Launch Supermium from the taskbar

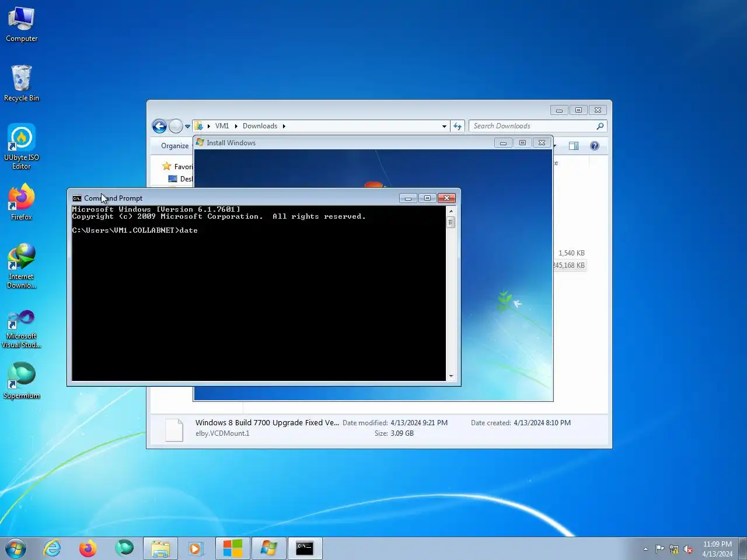pos(124,548)
